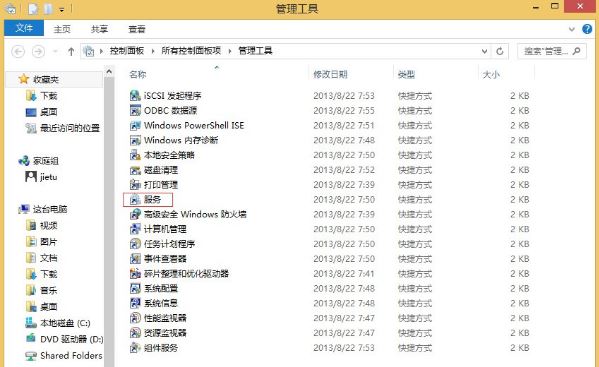Image resolution: width=599 pixels, height=367 pixels.
Task: Switch to the 主页 ribbon tab
Action: pyautogui.click(x=62, y=29)
